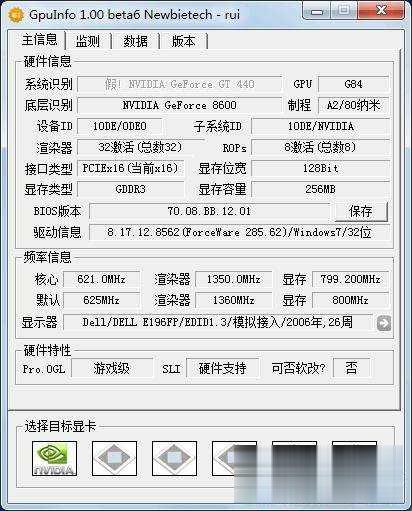
Task: Click the 默认 core frequency 625MHz
Action: (101, 300)
